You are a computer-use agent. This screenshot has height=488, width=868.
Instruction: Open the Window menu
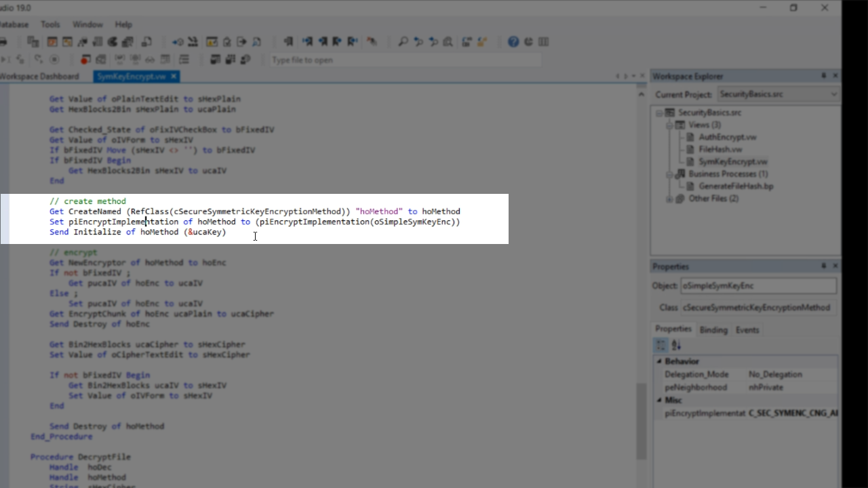[87, 24]
